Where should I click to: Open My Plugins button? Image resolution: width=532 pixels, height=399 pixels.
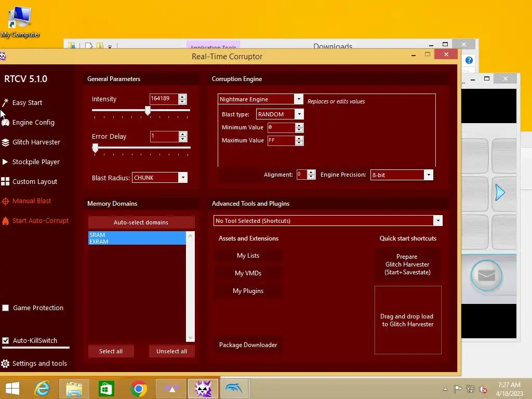(x=248, y=291)
